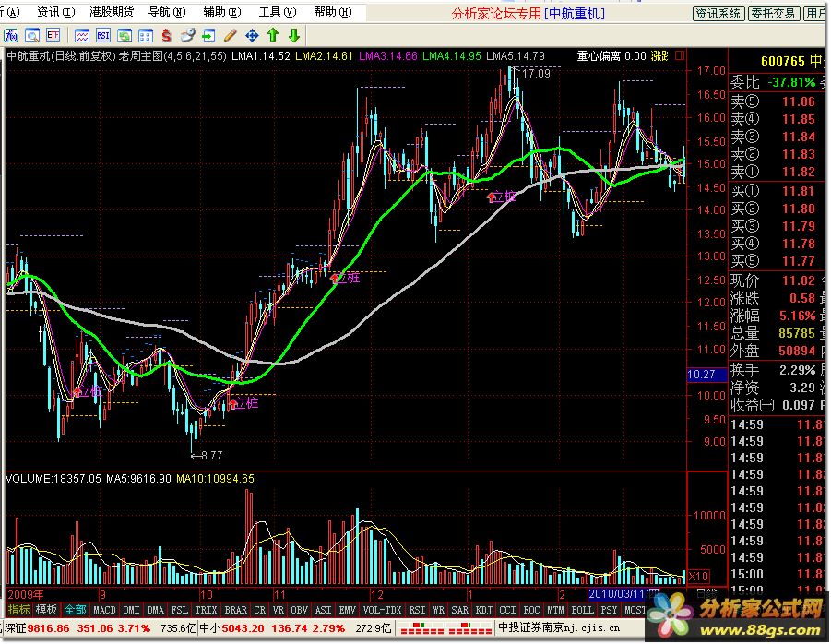The image size is (831, 644).
Task: Open the ETF toolbar icon
Action: point(53,35)
